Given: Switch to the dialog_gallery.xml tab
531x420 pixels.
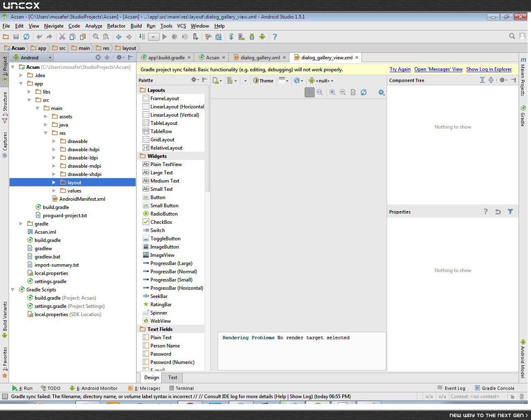Looking at the screenshot, I should 260,58.
